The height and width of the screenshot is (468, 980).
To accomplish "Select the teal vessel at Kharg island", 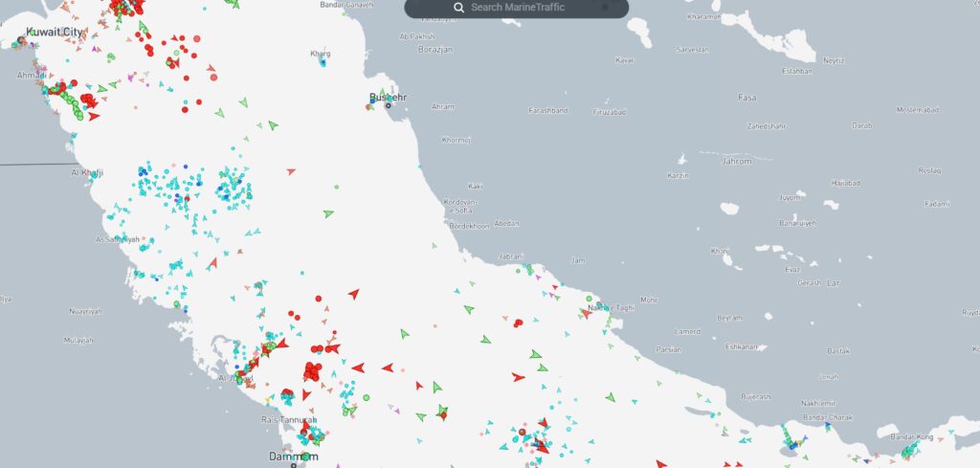I will pyautogui.click(x=323, y=62).
